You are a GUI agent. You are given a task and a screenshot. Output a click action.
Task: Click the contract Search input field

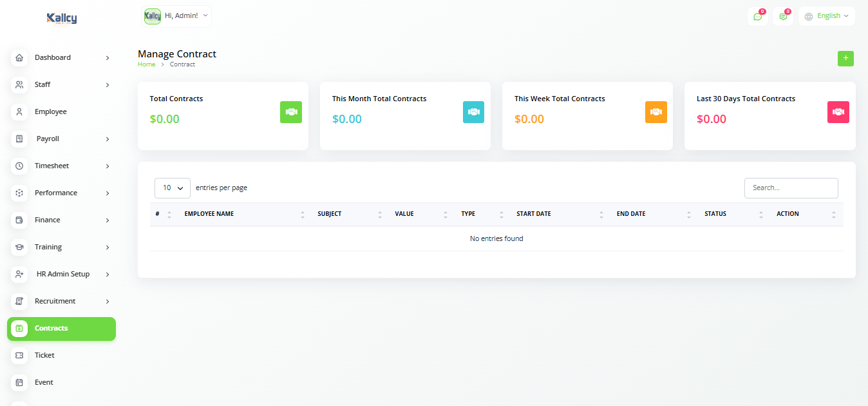point(791,188)
